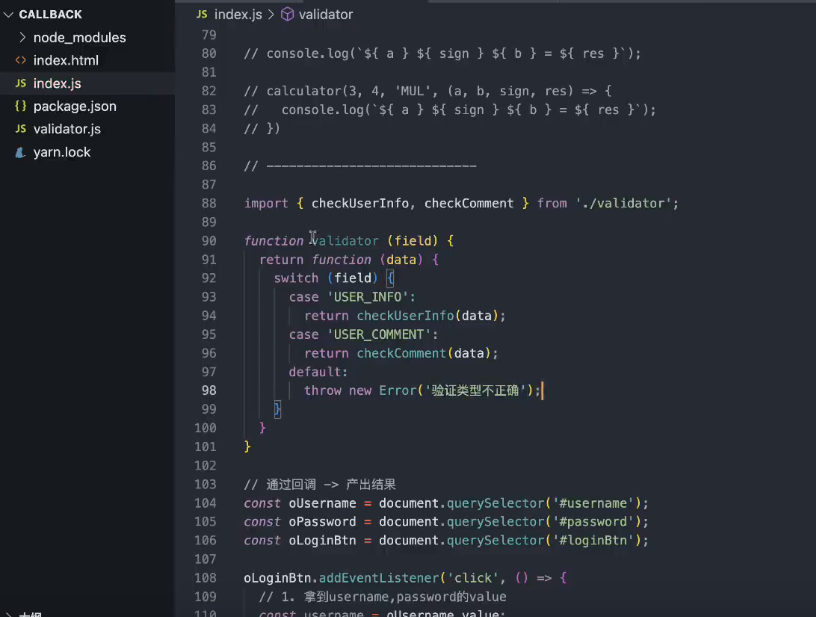Click the calculator comment on line 82
Viewport: 816px width, 617px height.
pyautogui.click(x=428, y=91)
